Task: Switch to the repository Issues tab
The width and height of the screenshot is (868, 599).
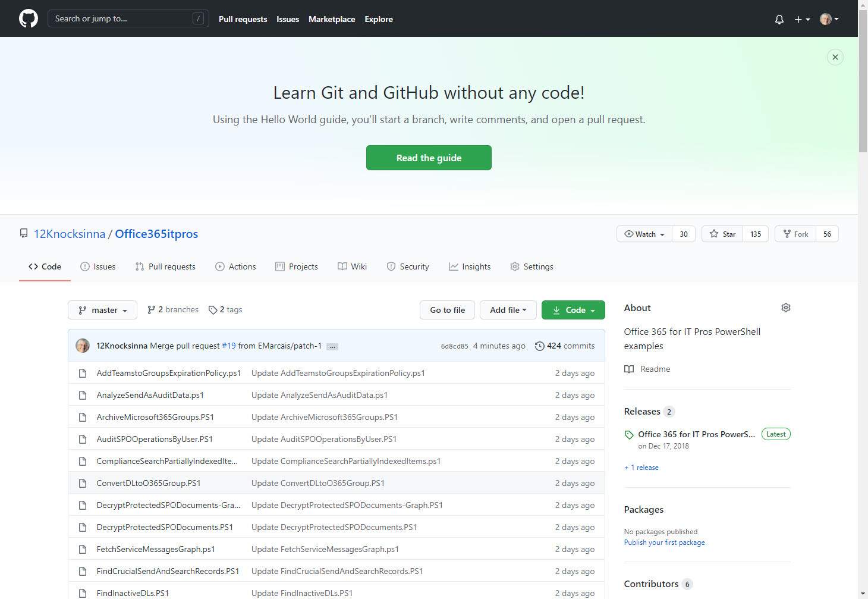Action: point(98,266)
